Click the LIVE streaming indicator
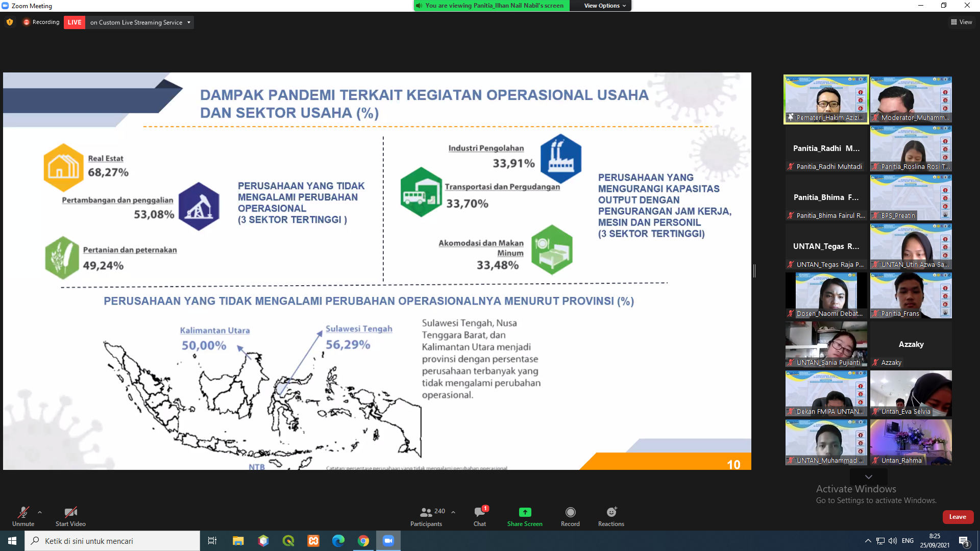 pyautogui.click(x=74, y=22)
